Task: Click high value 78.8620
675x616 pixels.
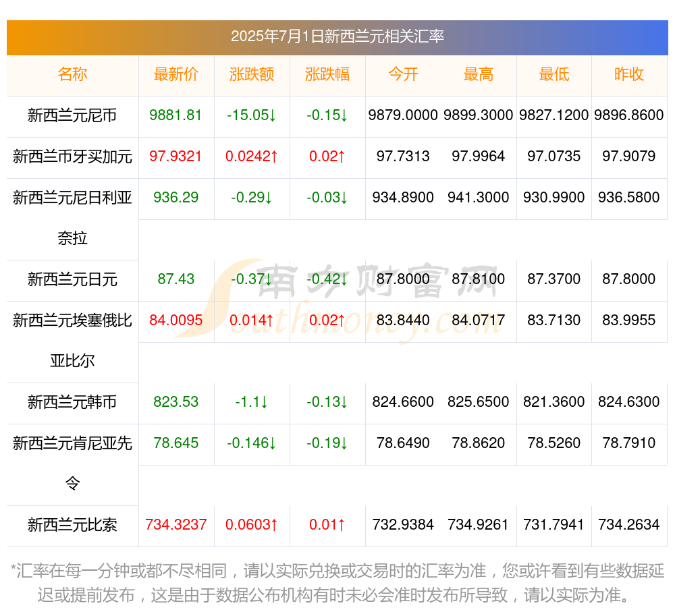Action: (x=479, y=443)
